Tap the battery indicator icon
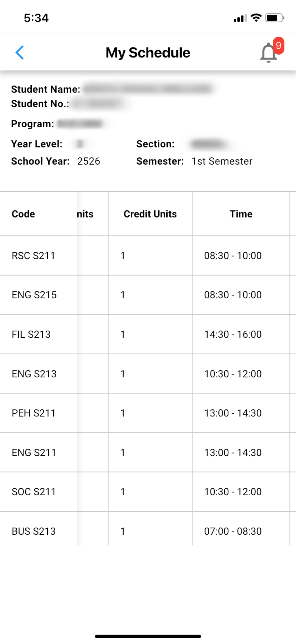This screenshot has height=644, width=296. 274,18
